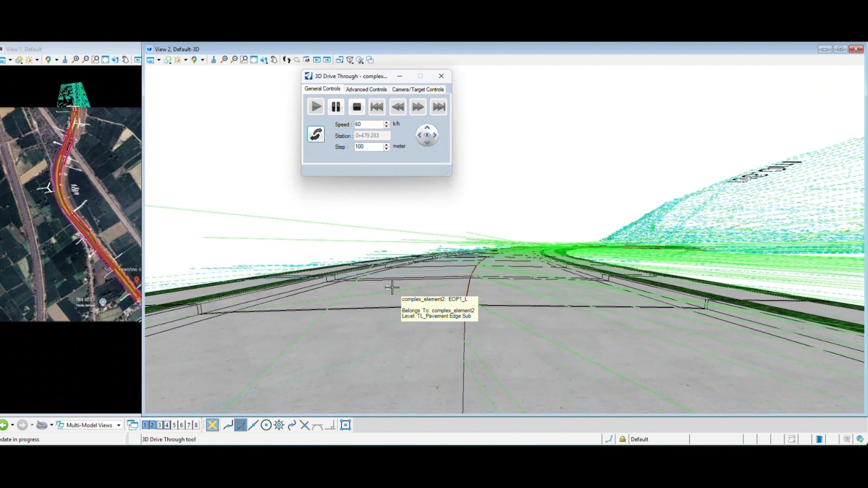Step forward in the drive through
The width and height of the screenshot is (868, 488).
click(x=418, y=107)
